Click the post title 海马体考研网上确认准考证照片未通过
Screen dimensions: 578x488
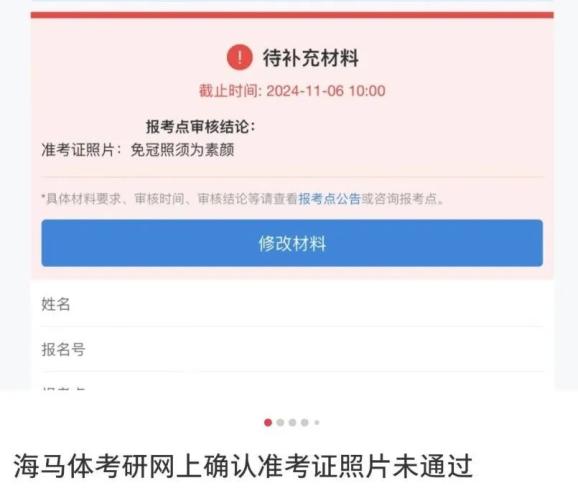coord(243,467)
